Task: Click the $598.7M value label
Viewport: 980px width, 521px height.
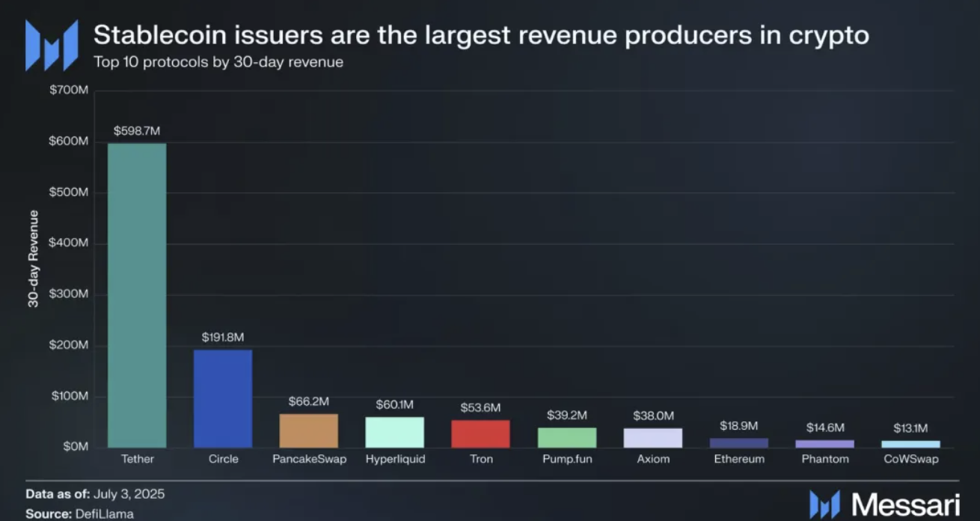Action: pyautogui.click(x=137, y=131)
